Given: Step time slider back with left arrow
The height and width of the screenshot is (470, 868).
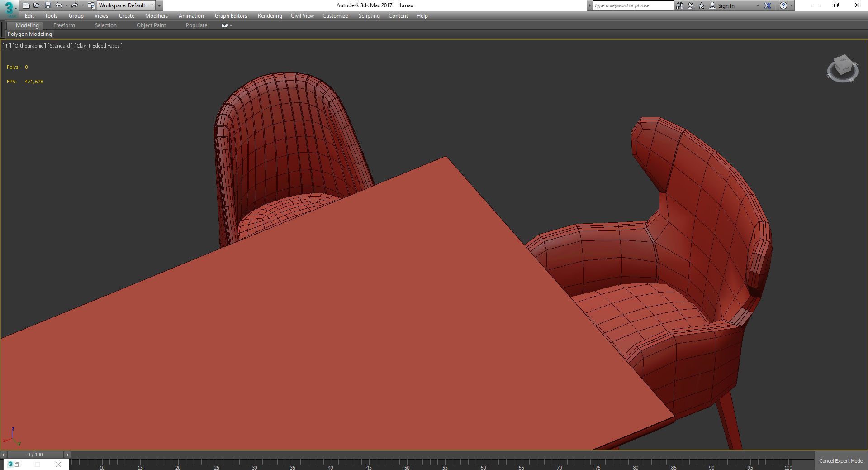Looking at the screenshot, I should [x=4, y=455].
